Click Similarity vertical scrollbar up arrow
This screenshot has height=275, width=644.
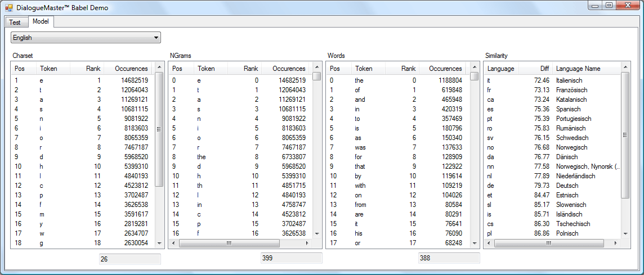pos(625,66)
